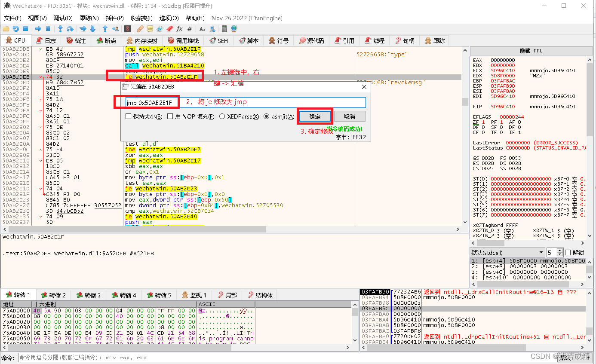Open the 文件(F) menu
The width and height of the screenshot is (596, 364).
(12, 18)
